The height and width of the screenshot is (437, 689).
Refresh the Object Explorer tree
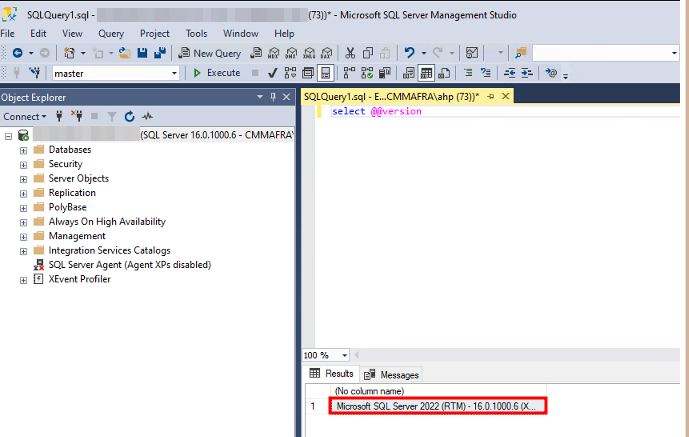130,117
